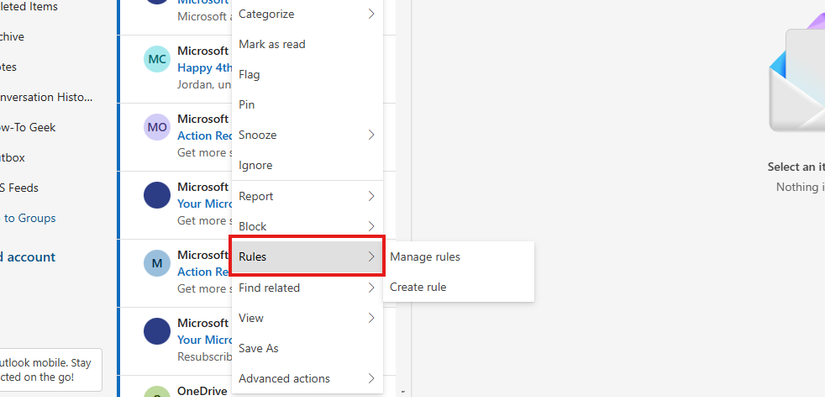Click the MO sender avatar
825x397 pixels.
[x=157, y=127]
